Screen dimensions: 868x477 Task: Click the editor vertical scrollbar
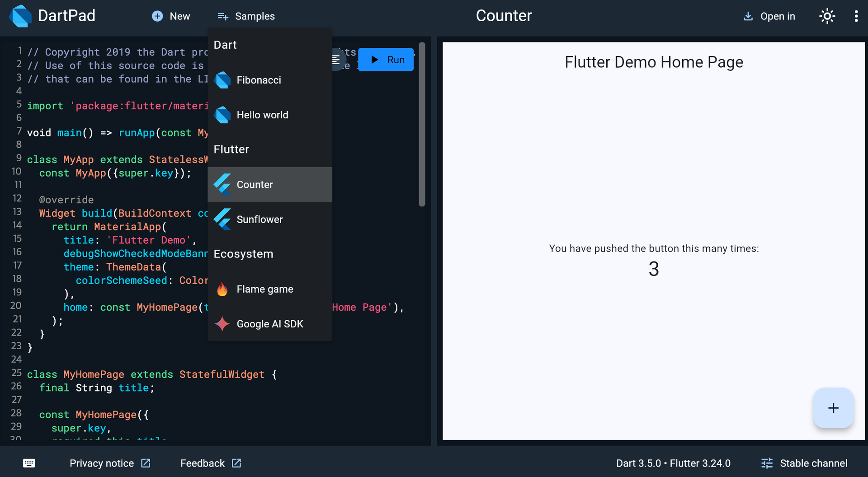(x=422, y=124)
